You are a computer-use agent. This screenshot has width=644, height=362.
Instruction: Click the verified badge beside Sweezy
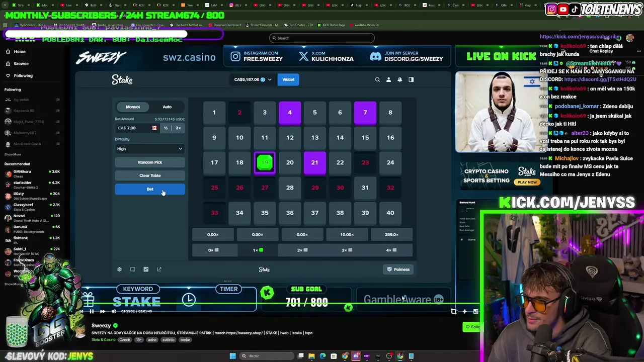coord(115,326)
